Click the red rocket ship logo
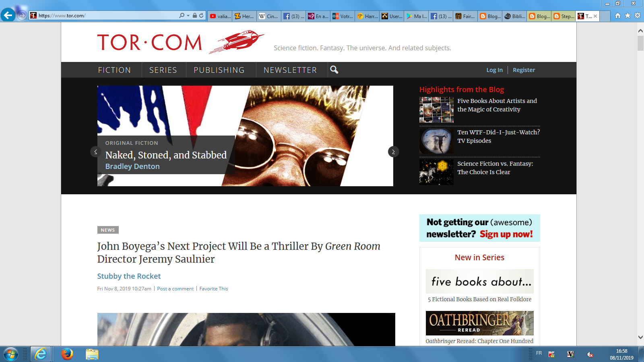 pyautogui.click(x=237, y=41)
